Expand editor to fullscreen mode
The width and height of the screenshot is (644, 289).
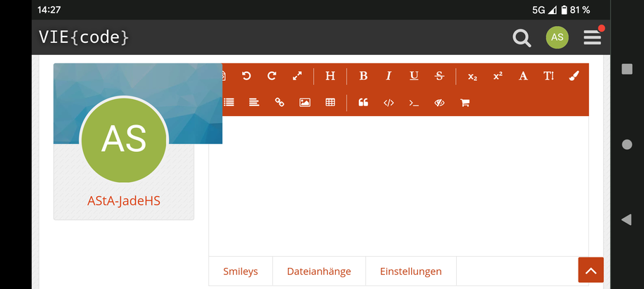[297, 76]
